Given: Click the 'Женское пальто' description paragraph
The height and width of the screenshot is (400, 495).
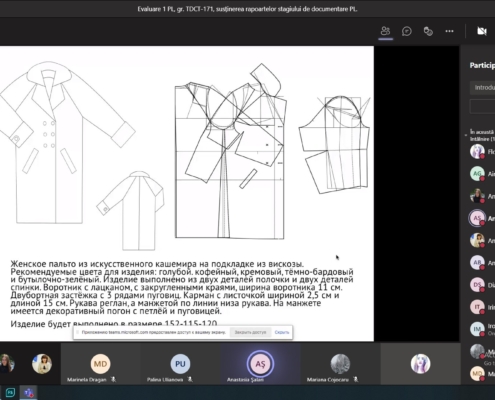Looking at the screenshot, I should [x=182, y=287].
